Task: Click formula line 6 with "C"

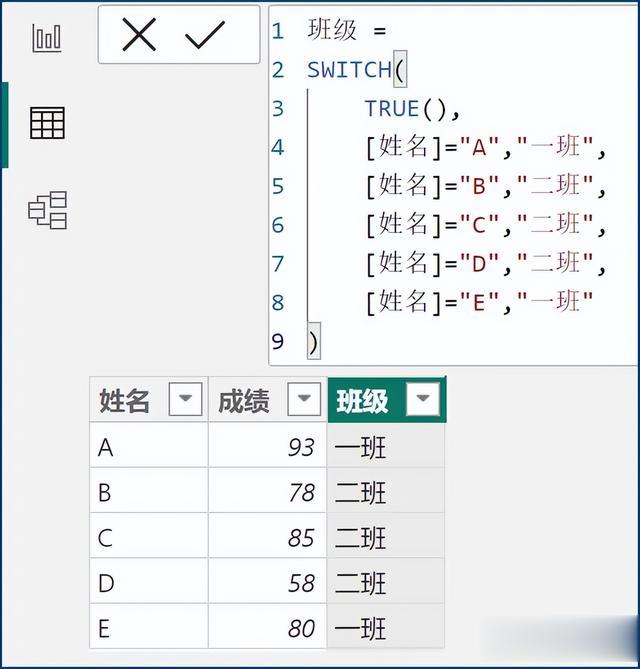Action: [486, 225]
